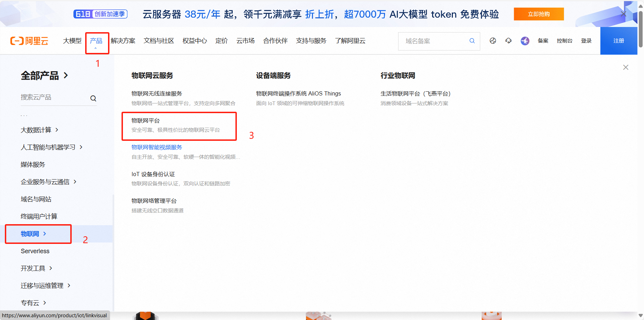Select 媒体服务 category
Viewport: 644px width, 320px height.
coord(33,164)
